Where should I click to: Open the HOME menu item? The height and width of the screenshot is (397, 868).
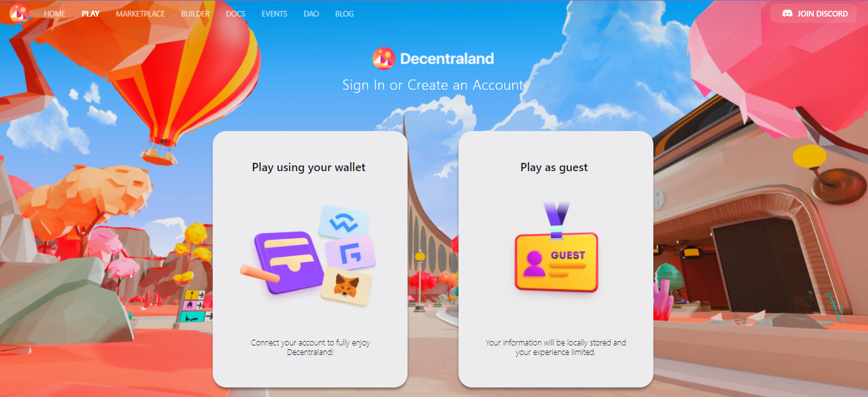55,13
